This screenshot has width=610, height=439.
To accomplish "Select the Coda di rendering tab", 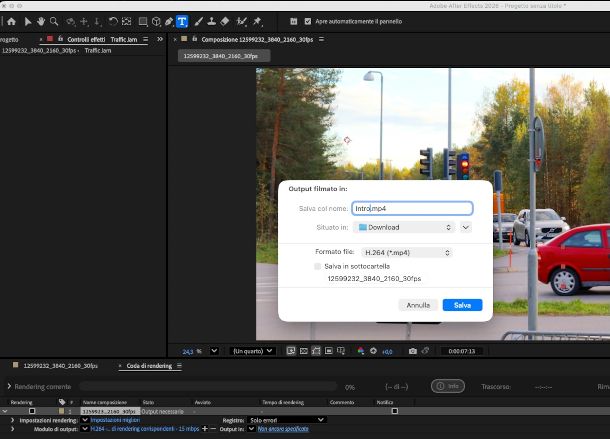I will 149,366.
